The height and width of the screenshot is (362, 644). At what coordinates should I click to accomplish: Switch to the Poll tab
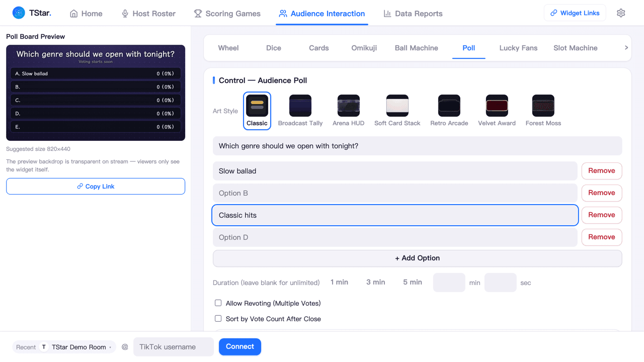coord(469,48)
